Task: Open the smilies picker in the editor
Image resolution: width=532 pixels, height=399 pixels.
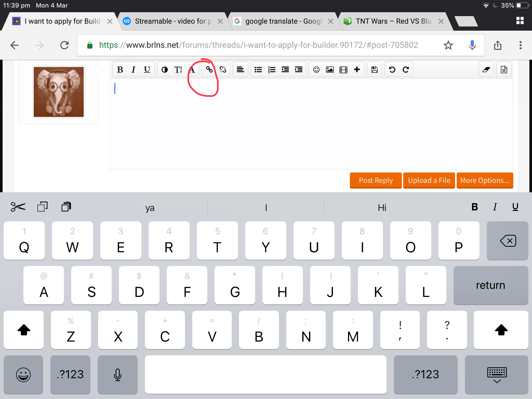Action: 316,69
